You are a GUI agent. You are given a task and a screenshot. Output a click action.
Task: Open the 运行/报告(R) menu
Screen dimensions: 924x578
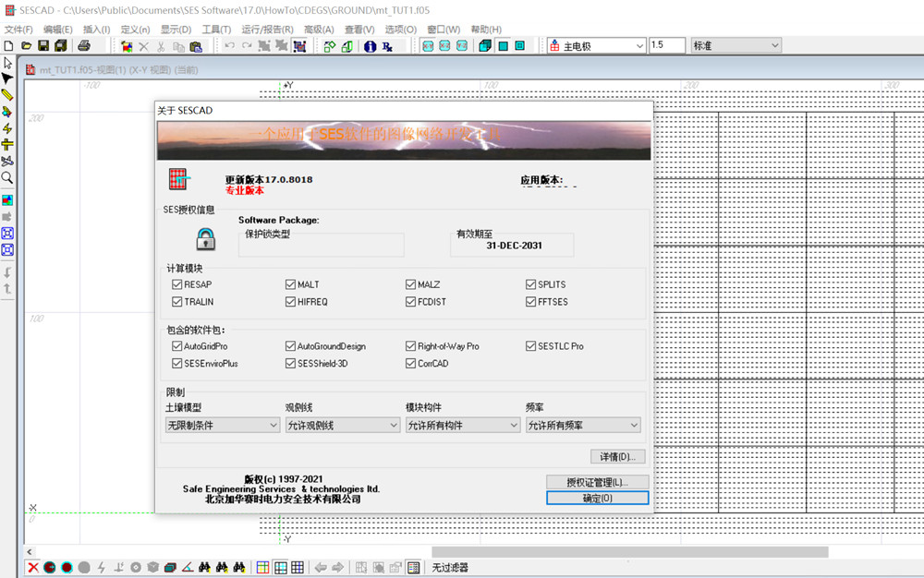(x=268, y=29)
